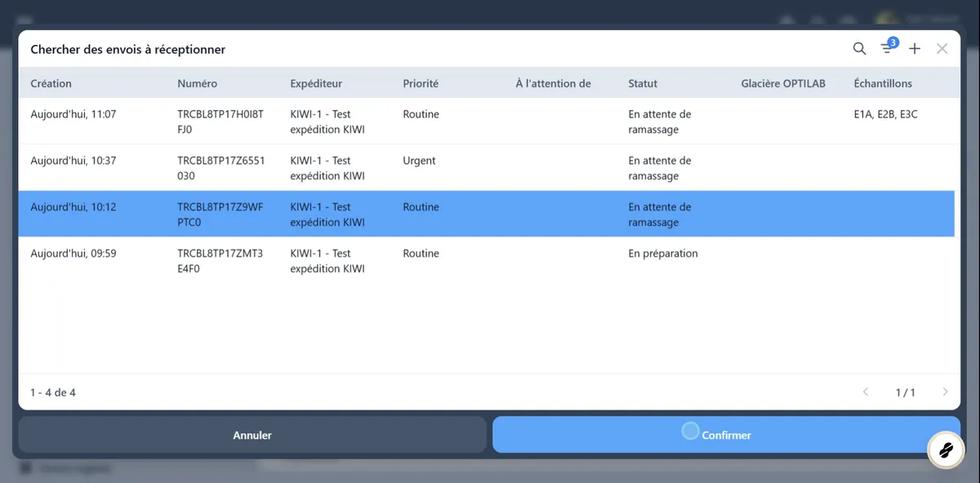The height and width of the screenshot is (483, 980).
Task: Click the Échantillons column header
Action: click(x=885, y=82)
